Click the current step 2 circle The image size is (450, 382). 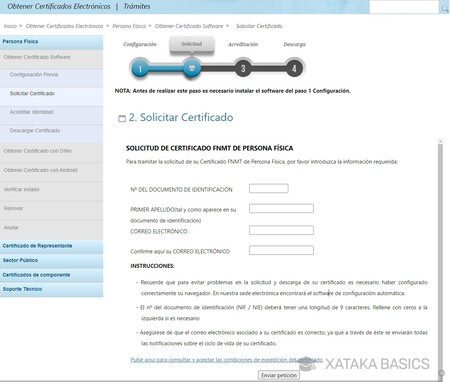192,68
